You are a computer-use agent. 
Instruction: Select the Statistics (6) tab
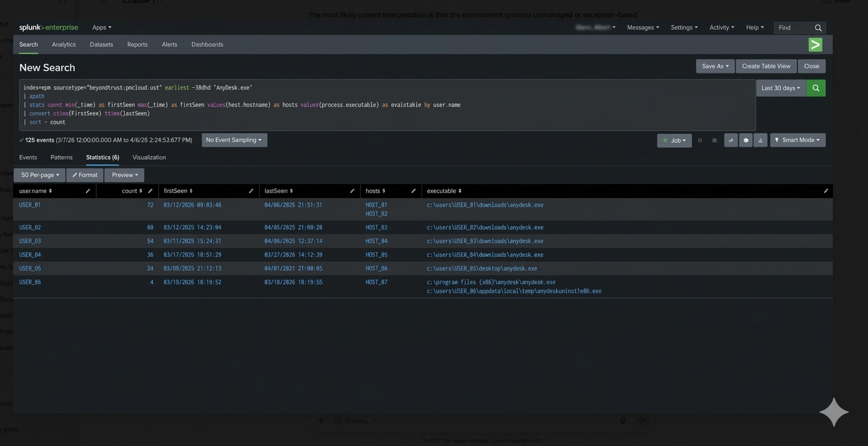[x=102, y=158]
